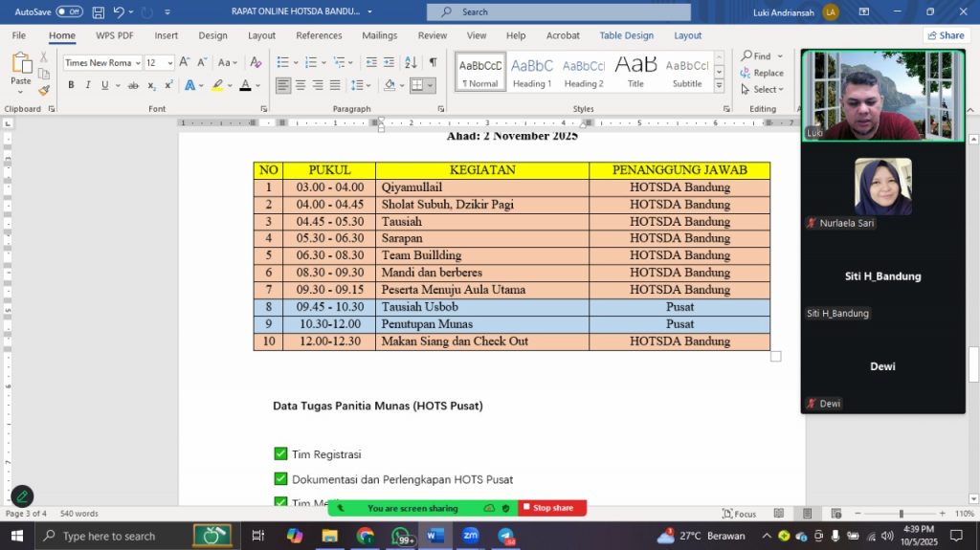This screenshot has width=980, height=550.
Task: Stop the screen share
Action: (x=552, y=508)
